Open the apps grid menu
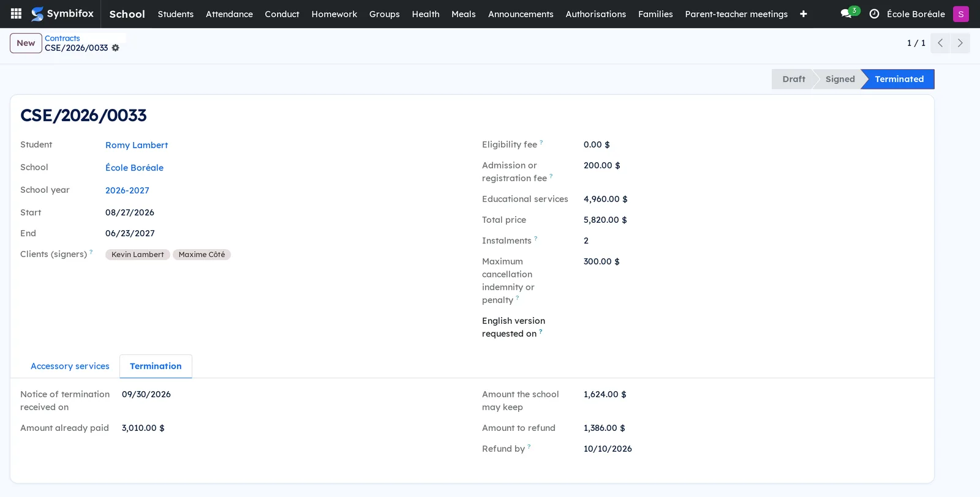 pos(17,13)
